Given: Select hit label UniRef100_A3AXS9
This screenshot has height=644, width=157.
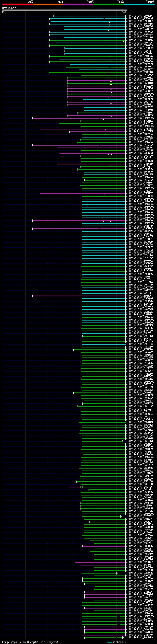Looking at the screenshot, I should tap(141, 64).
